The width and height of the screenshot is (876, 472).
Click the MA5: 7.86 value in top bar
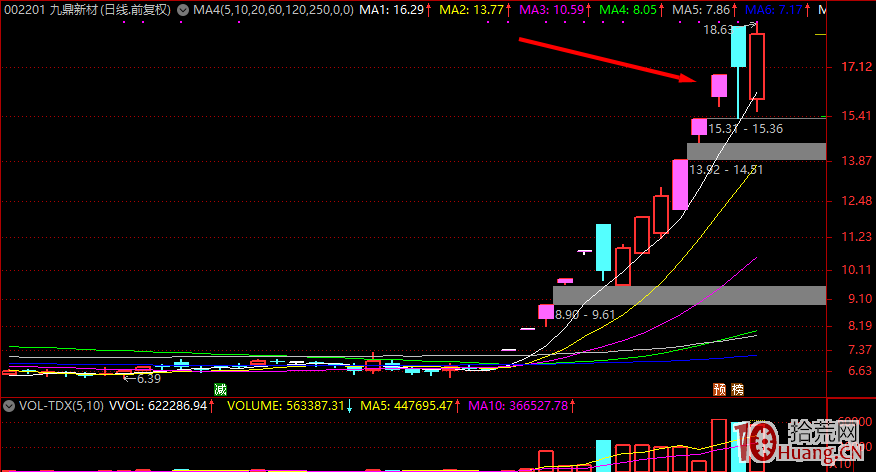[x=701, y=9]
